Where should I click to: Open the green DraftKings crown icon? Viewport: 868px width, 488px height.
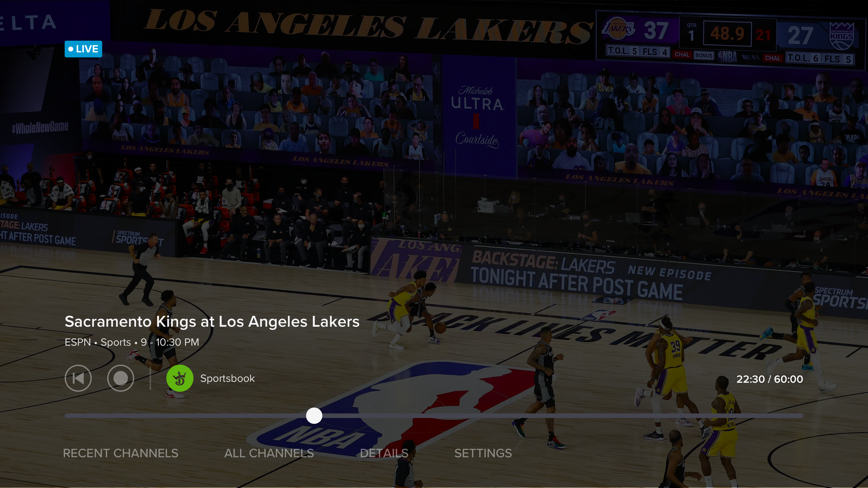(x=180, y=378)
